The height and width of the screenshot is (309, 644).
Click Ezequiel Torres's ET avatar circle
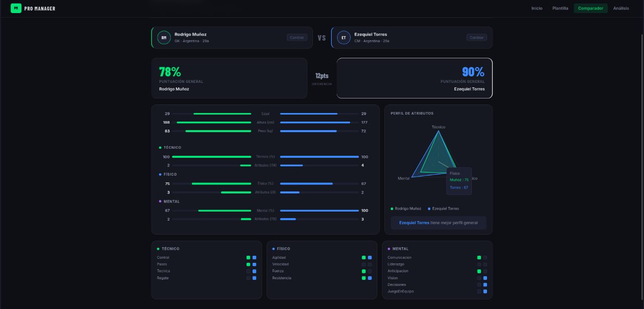344,38
